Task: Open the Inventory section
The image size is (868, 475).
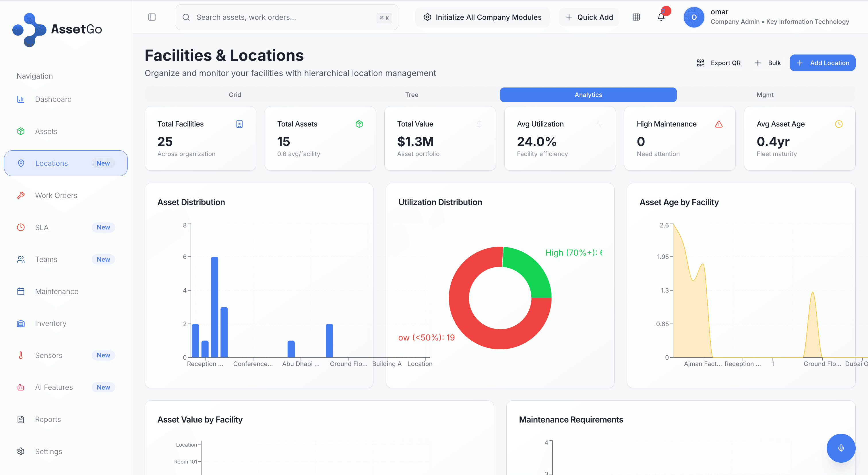Action: (x=50, y=323)
